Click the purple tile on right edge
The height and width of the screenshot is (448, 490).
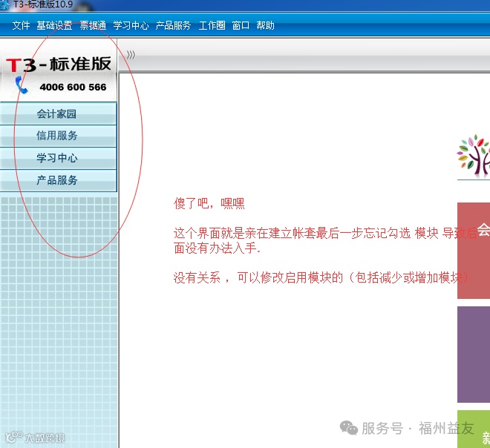(x=474, y=355)
